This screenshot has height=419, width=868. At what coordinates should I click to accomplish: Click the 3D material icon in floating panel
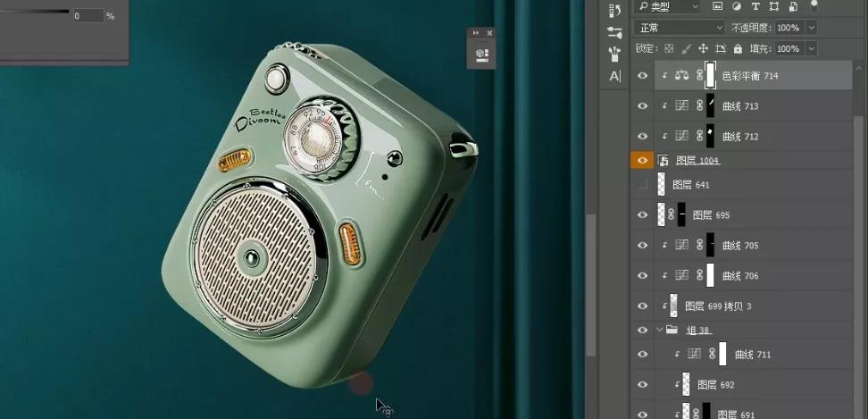point(481,54)
